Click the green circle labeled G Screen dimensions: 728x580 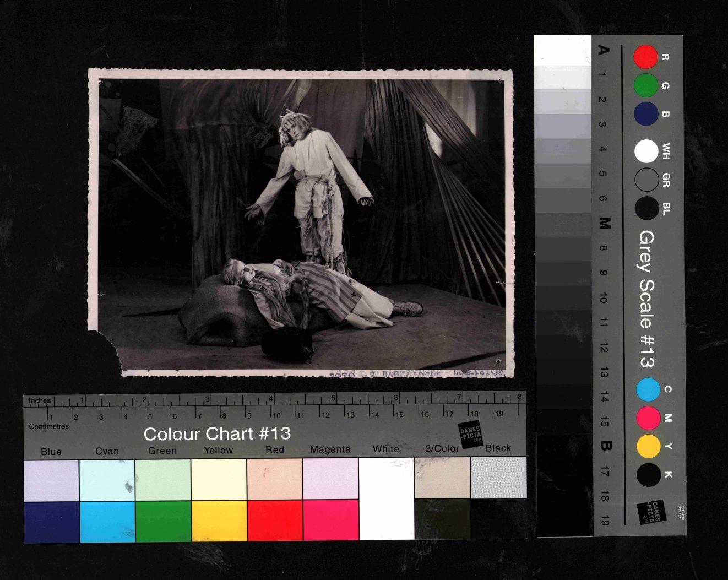645,85
